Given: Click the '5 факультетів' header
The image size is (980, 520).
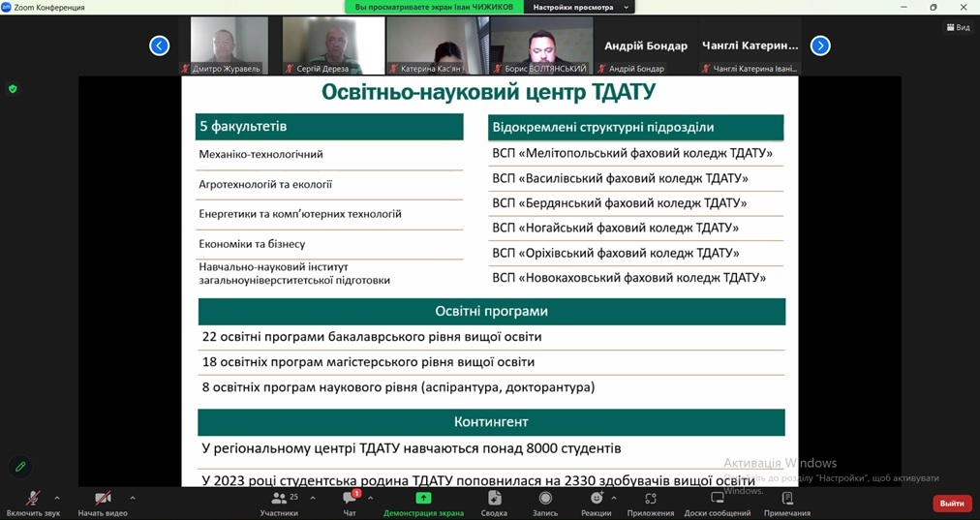Looking at the screenshot, I should (x=329, y=127).
